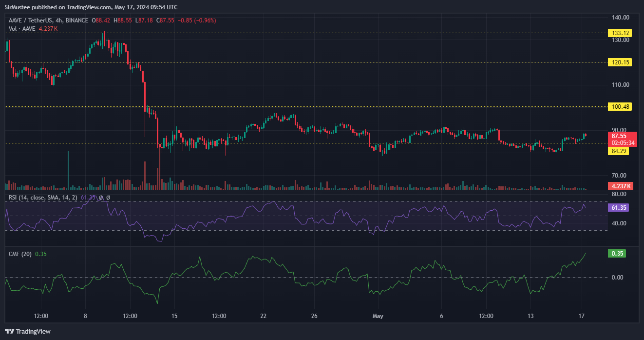Click the 140.00 tick on price axis
Viewport: 644px width, 340px height.
(621, 17)
